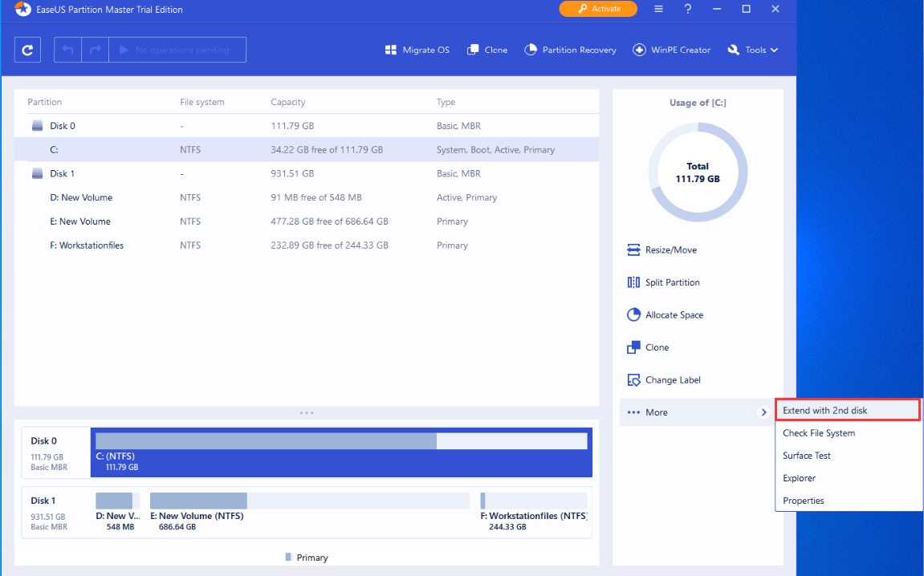Click Resize/Move in the side panel

click(x=670, y=250)
